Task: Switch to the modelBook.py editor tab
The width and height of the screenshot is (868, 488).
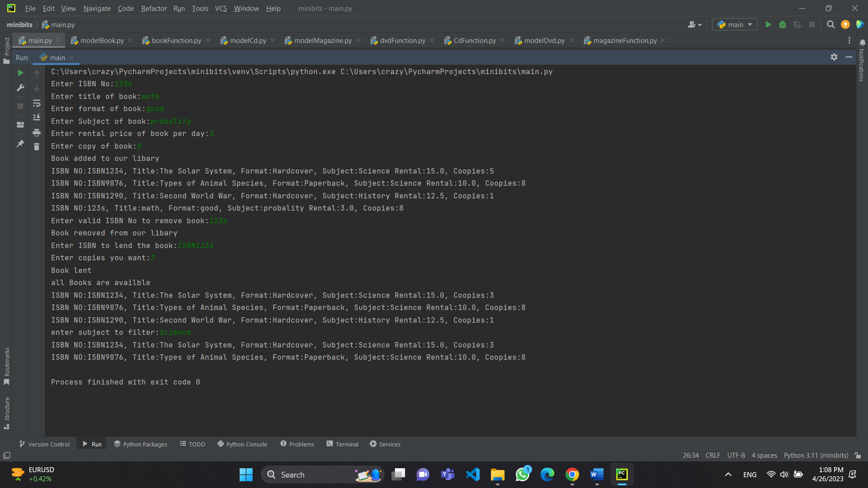Action: [x=100, y=40]
